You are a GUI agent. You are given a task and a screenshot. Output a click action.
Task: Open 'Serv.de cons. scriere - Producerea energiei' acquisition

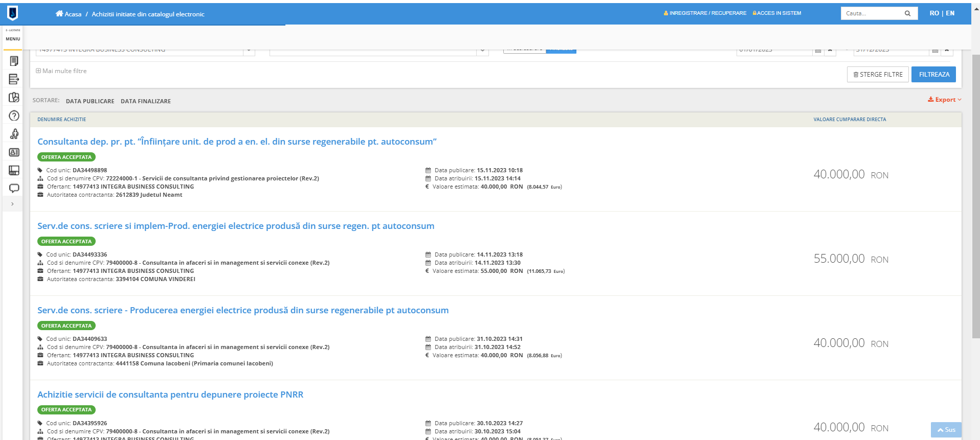[243, 310]
